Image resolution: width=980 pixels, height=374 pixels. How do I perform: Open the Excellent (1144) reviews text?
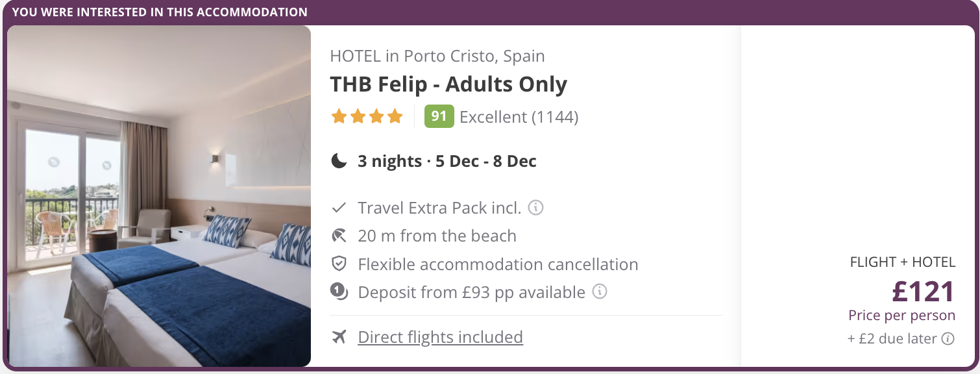coord(519,117)
